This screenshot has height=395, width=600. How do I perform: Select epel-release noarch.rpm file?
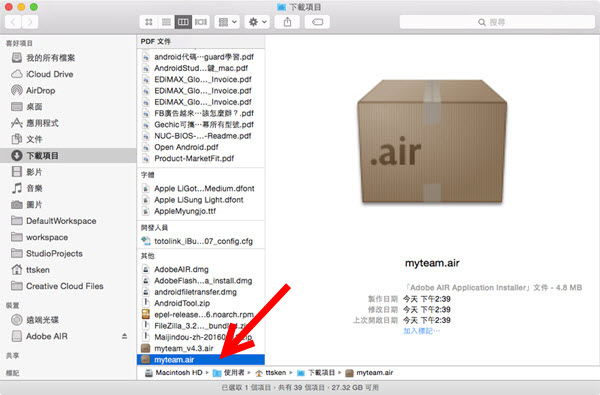pyautogui.click(x=201, y=315)
